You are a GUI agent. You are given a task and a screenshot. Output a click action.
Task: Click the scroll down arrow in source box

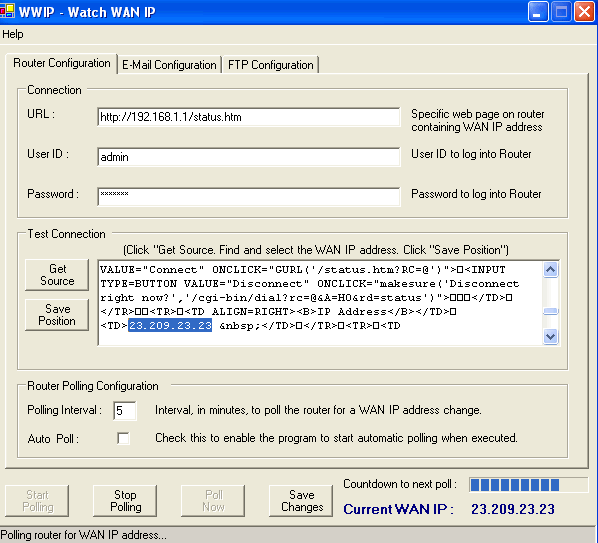[x=550, y=336]
